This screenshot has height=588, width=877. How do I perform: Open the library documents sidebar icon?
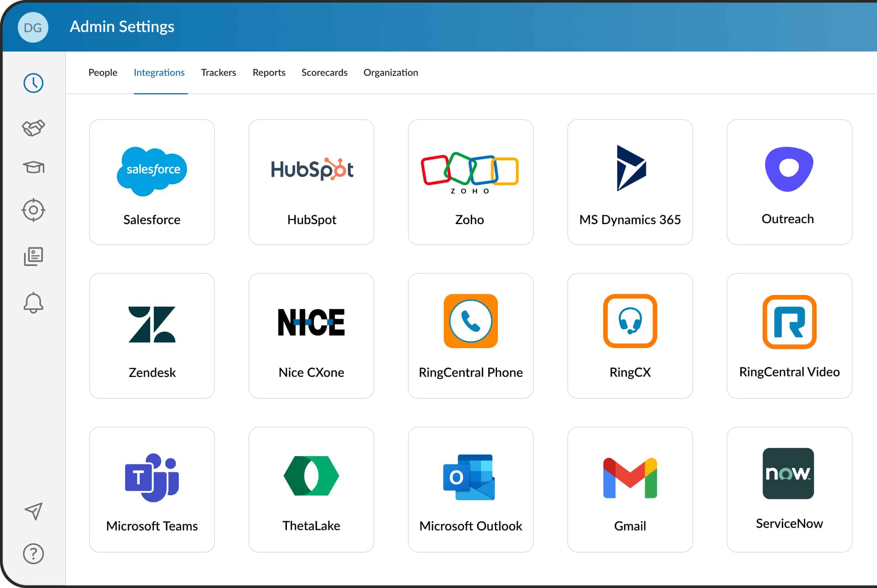point(33,256)
